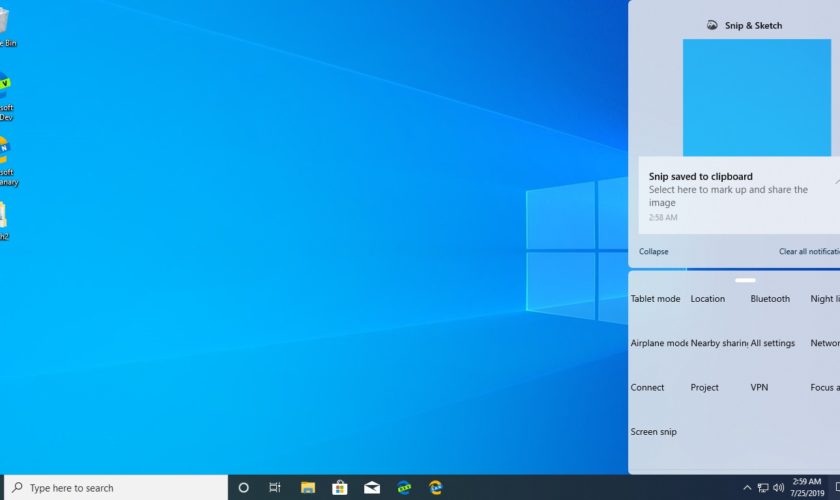
Task: Open All settings from quick actions
Action: coord(773,343)
